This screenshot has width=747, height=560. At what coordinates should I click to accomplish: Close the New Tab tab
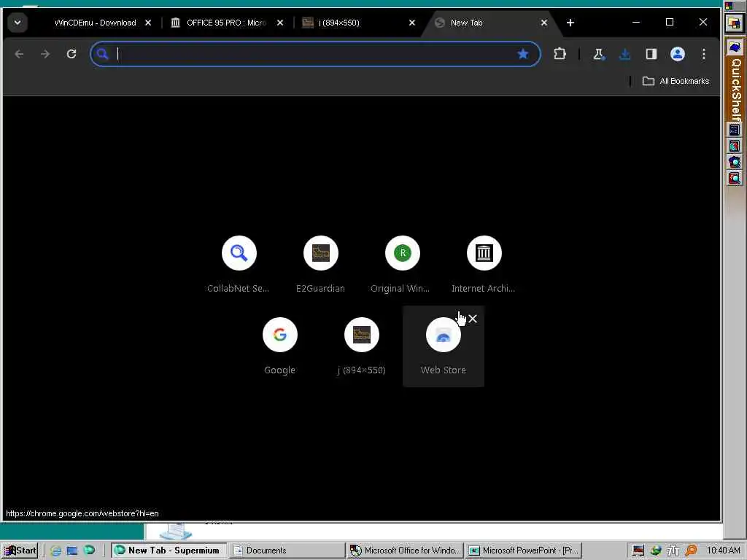click(544, 23)
